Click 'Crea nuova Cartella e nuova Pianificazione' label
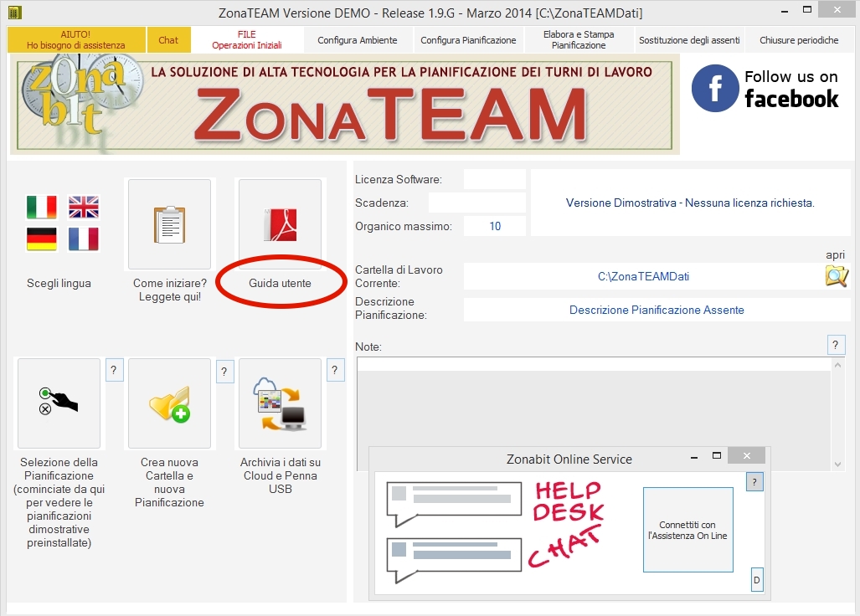Viewport: 860px width, 616px height. tap(169, 482)
